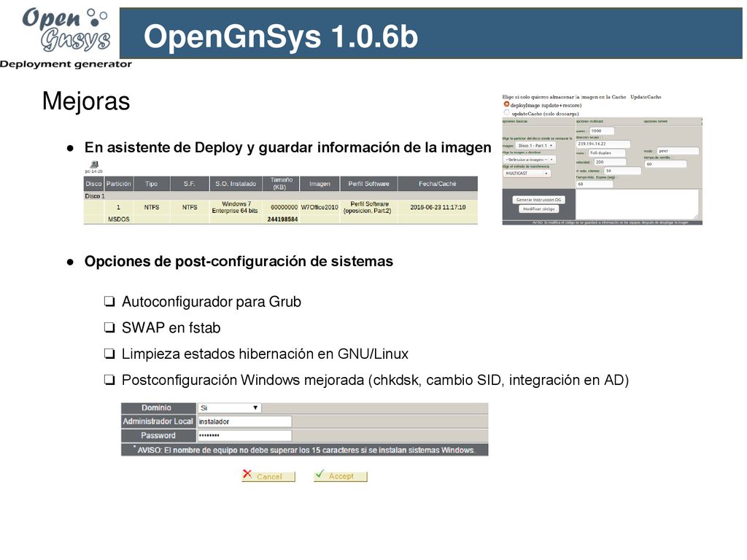
Task: Click the green check Accept icon
Action: click(x=320, y=474)
